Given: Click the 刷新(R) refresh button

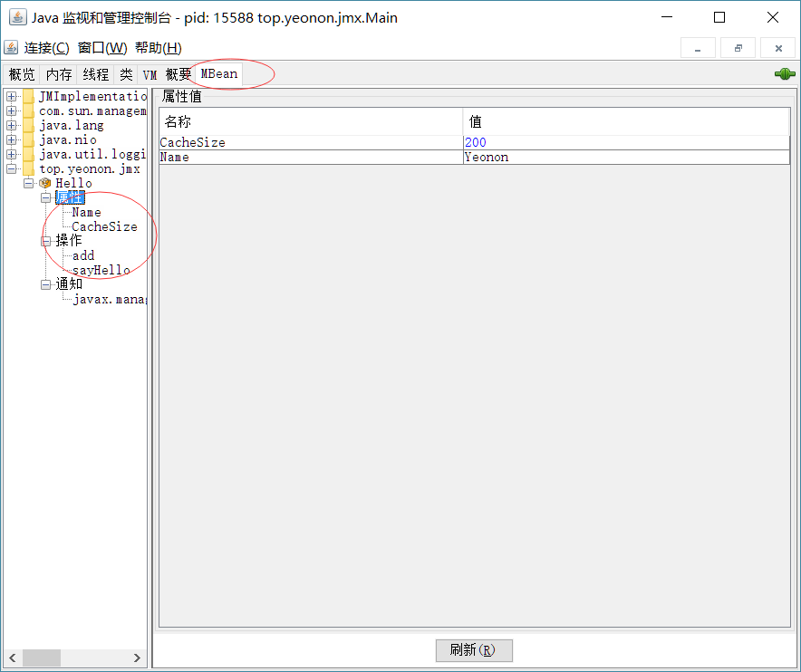Looking at the screenshot, I should pos(474,650).
